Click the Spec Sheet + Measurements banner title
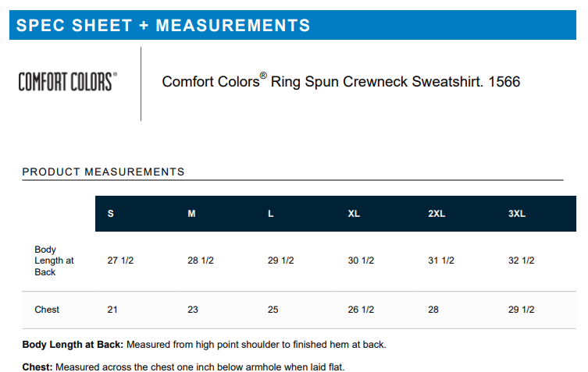Screen dimensions: 588x372 [163, 25]
